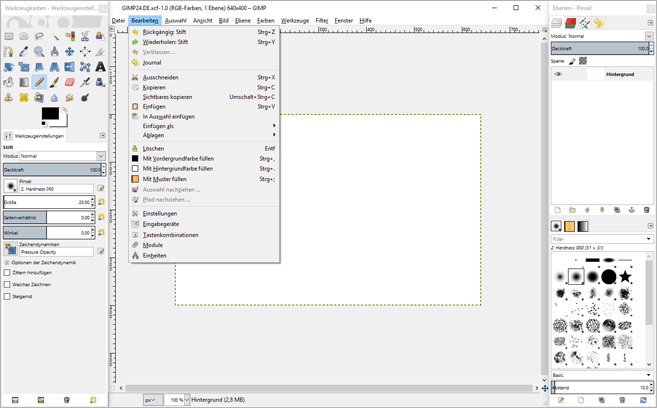The image size is (657, 408).
Task: Open the Auswahl menu
Action: [176, 21]
